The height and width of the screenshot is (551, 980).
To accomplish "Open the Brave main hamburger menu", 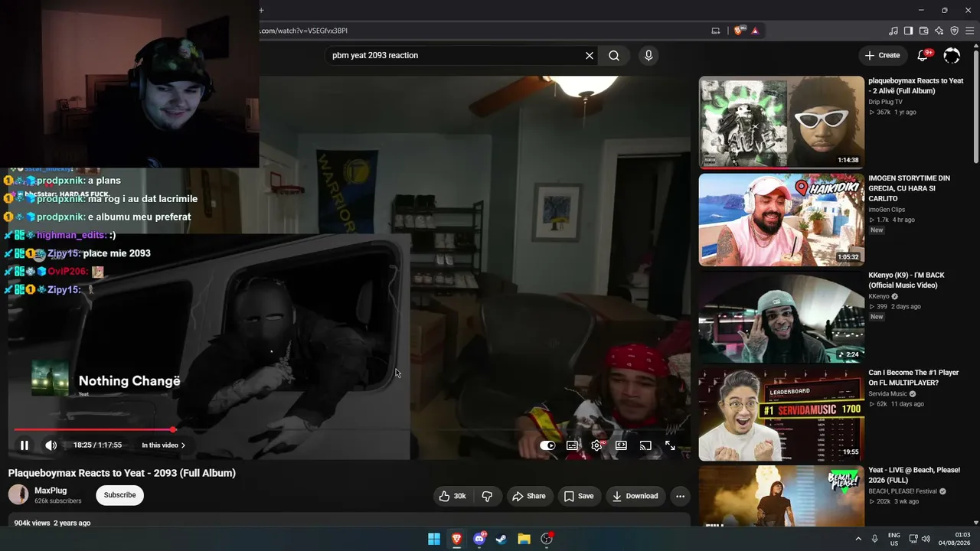I will point(970,31).
